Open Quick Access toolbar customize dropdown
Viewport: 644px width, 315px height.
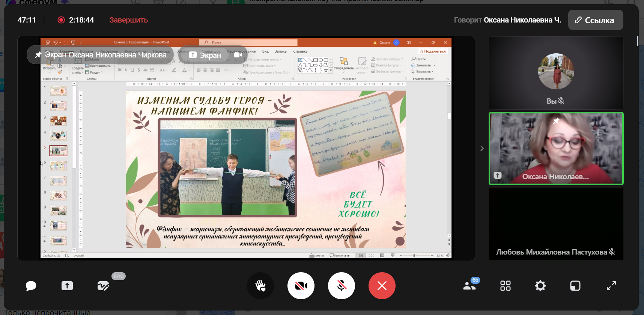pos(81,43)
